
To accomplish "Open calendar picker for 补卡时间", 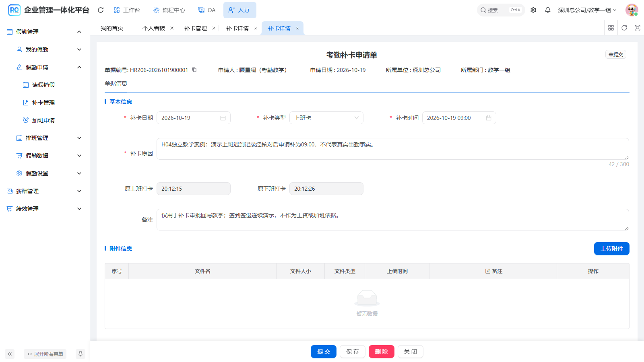I will pos(489,118).
